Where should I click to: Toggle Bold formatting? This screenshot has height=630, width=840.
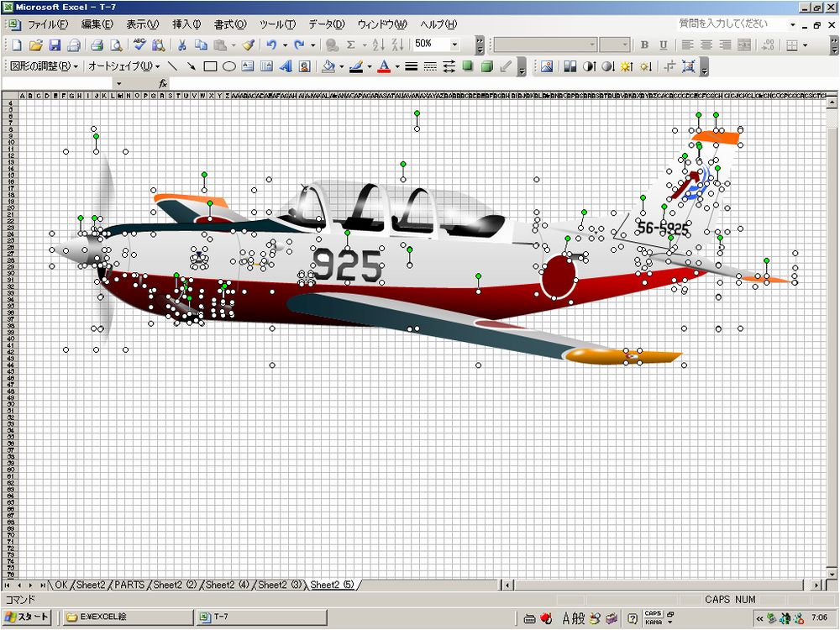[644, 45]
